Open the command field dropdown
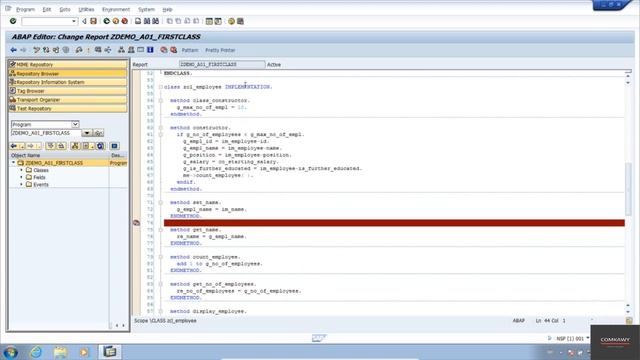The height and width of the screenshot is (360, 640). click(73, 21)
